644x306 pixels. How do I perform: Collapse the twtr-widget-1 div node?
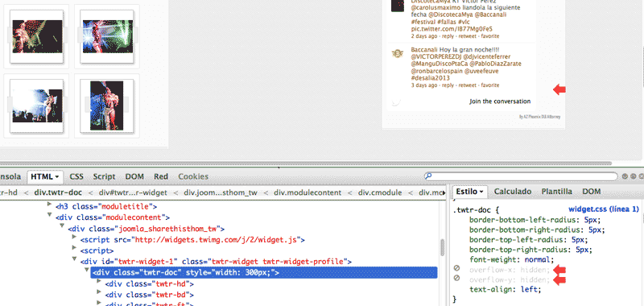tap(74, 259)
